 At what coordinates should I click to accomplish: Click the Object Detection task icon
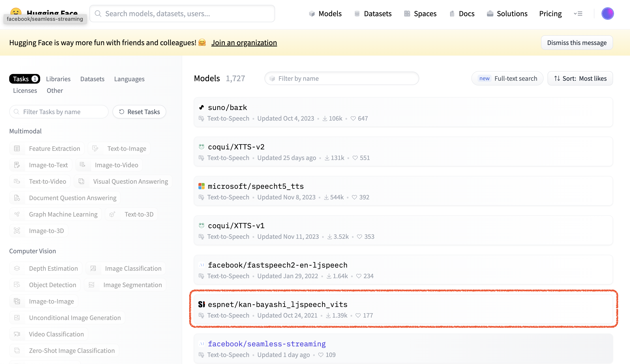tap(17, 285)
